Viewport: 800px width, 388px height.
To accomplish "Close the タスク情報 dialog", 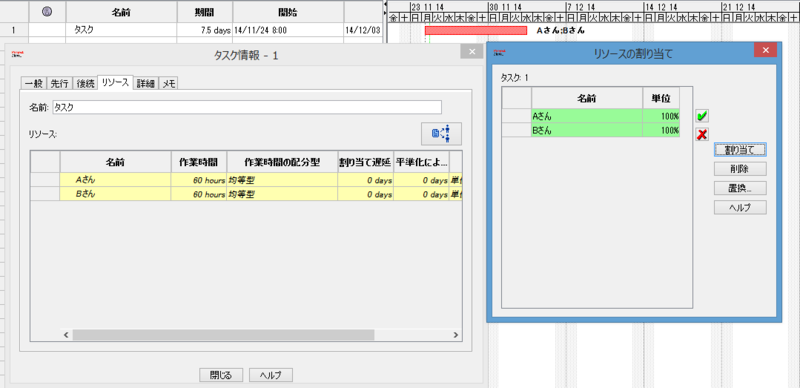I will [472, 52].
